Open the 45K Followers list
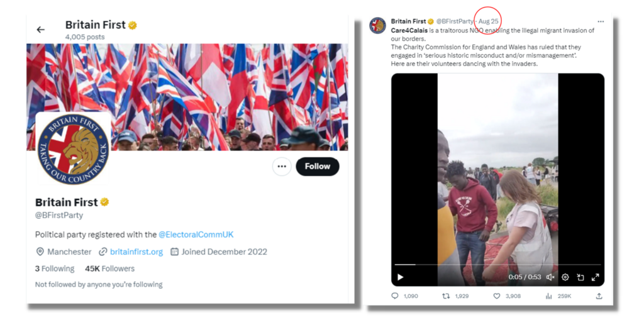644x322 pixels. (x=109, y=269)
